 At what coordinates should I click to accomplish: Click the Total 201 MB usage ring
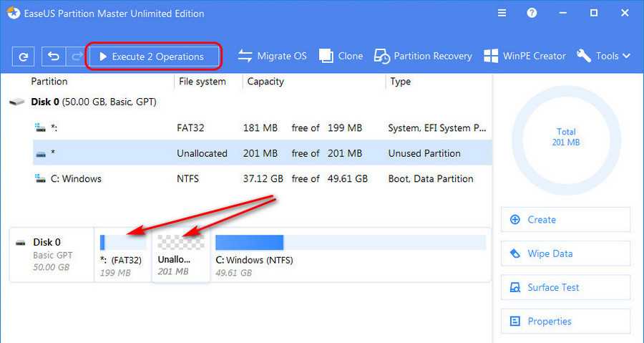pyautogui.click(x=566, y=140)
